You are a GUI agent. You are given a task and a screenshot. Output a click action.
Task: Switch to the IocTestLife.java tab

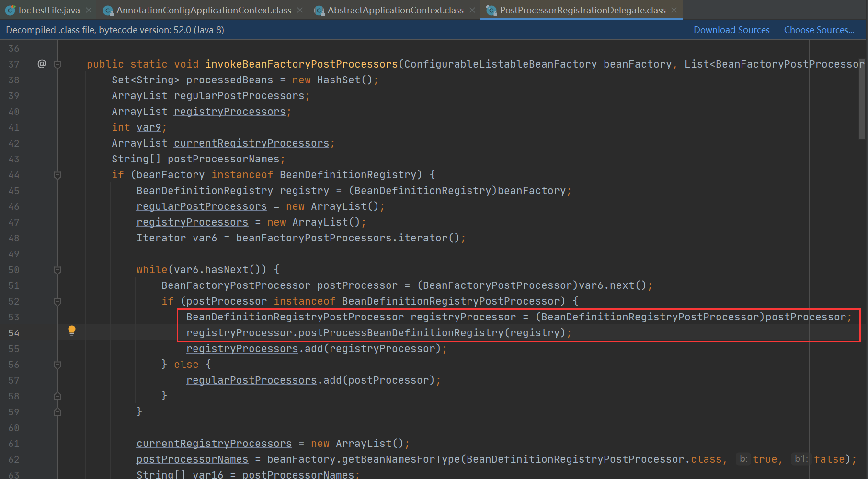point(49,10)
